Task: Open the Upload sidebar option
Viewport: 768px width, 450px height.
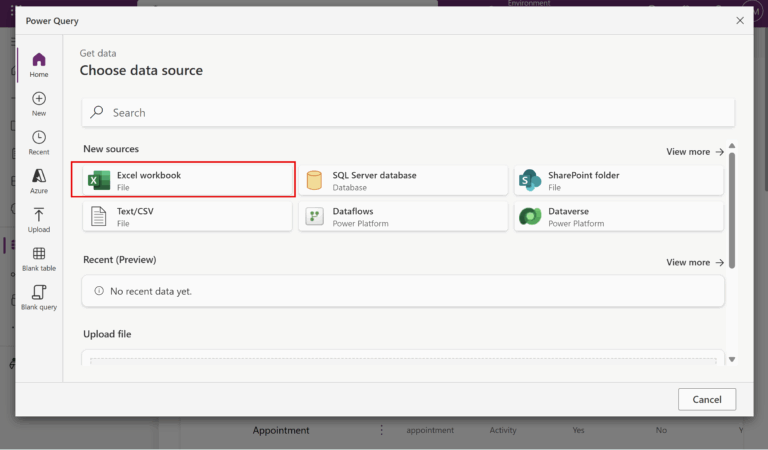Action: point(38,220)
